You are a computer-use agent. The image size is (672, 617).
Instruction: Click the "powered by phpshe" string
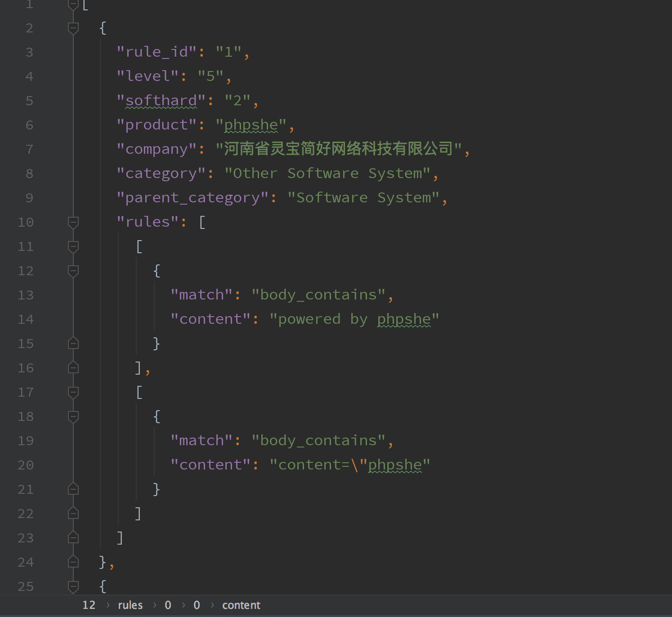(x=354, y=319)
